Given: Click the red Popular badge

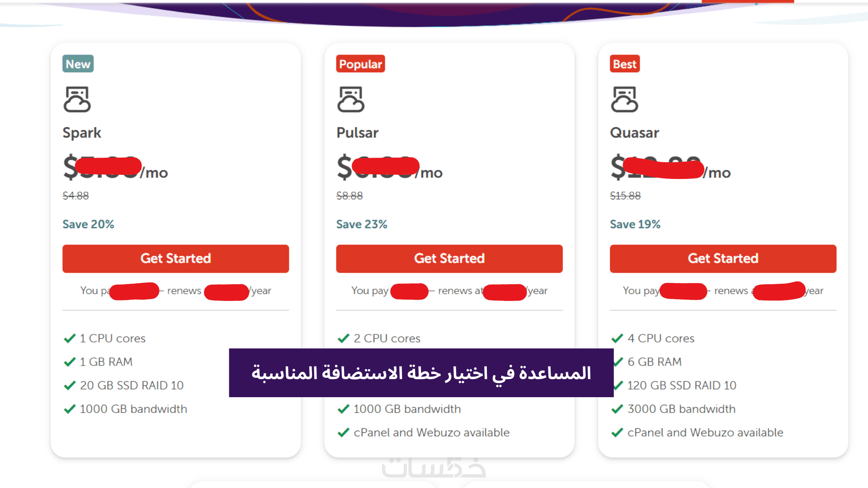Looking at the screenshot, I should 360,64.
